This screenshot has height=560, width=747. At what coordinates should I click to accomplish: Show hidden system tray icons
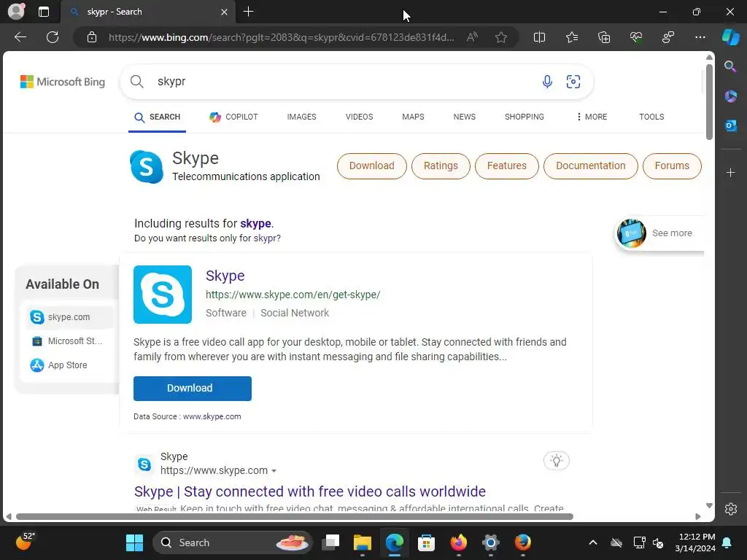point(592,542)
